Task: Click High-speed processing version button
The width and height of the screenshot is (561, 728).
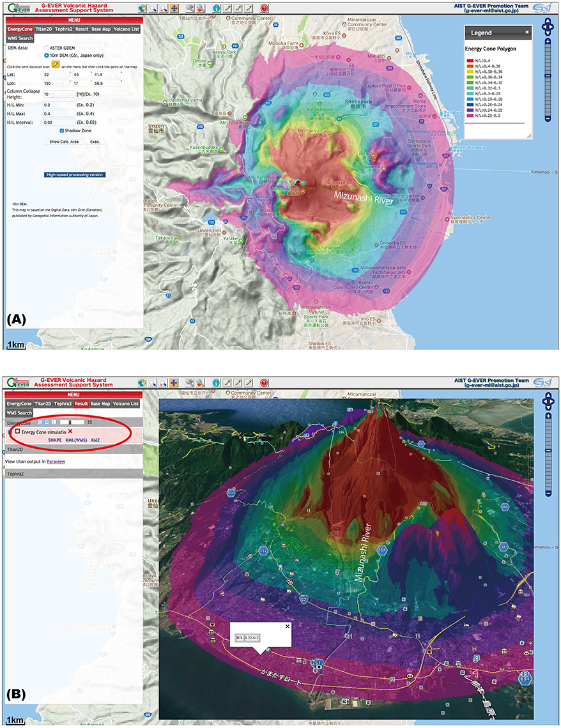Action: [x=75, y=174]
